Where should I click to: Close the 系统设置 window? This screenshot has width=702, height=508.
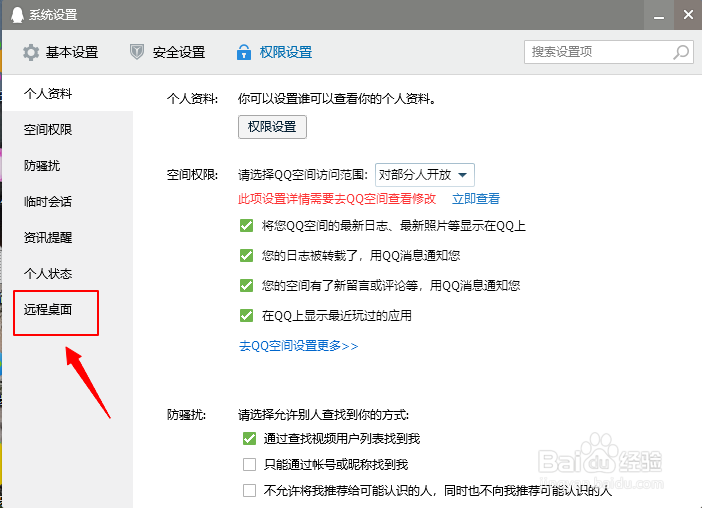coord(688,15)
